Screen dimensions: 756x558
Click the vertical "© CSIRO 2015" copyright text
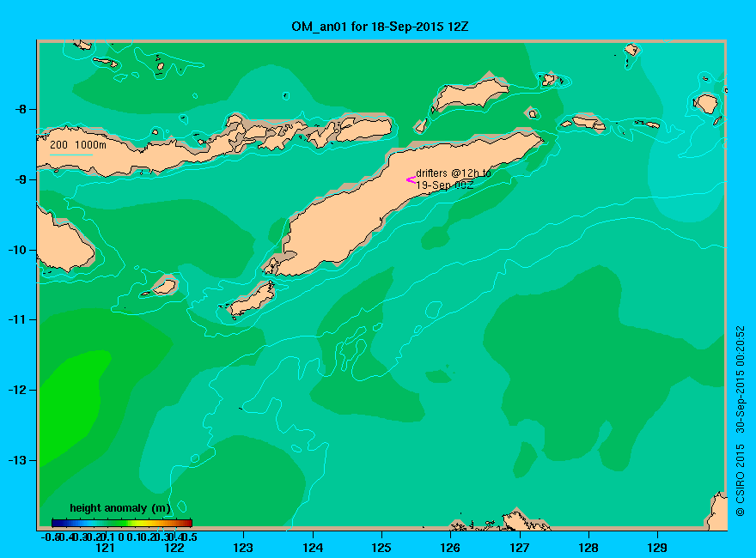pyautogui.click(x=740, y=480)
